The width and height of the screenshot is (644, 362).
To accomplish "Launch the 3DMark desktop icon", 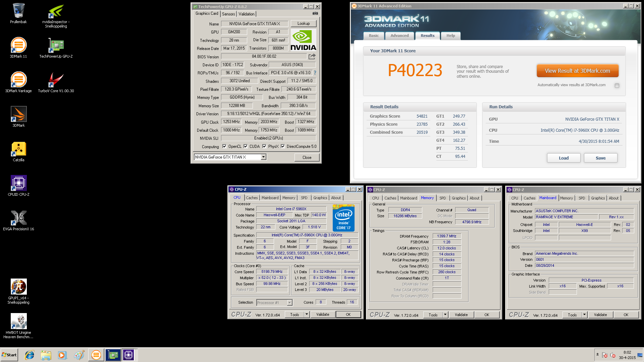I will (18, 117).
